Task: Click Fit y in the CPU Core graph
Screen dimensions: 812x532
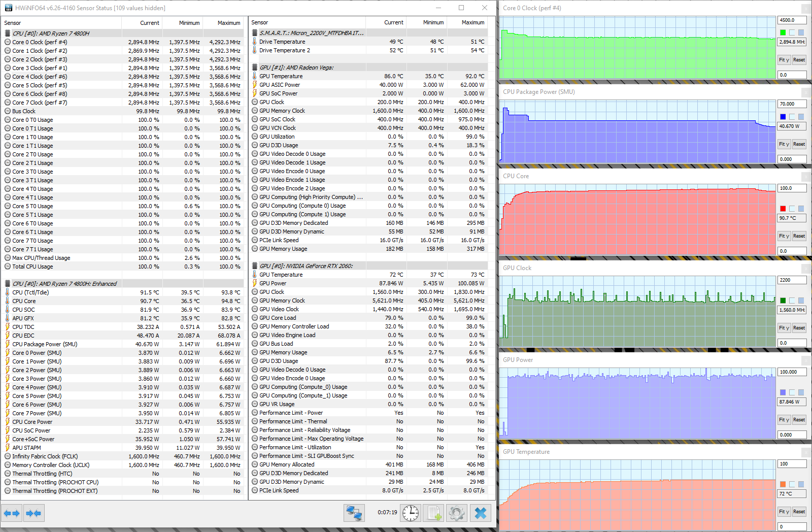Action: point(784,236)
